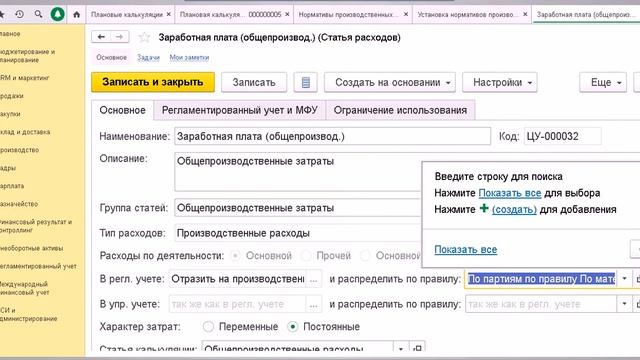Navigate back with the left arrow
The height and width of the screenshot is (360, 640).
coord(101,37)
